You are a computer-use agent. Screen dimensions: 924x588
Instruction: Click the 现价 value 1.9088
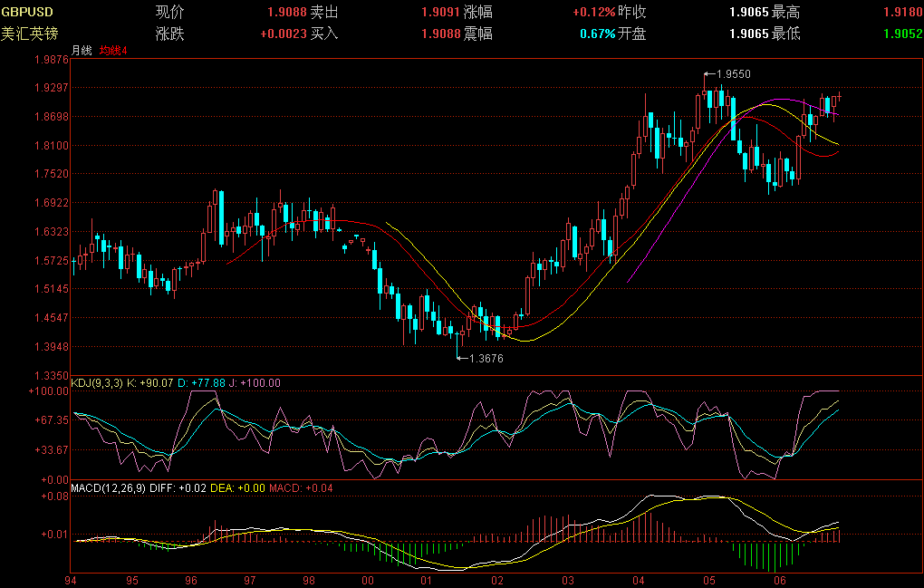click(286, 13)
